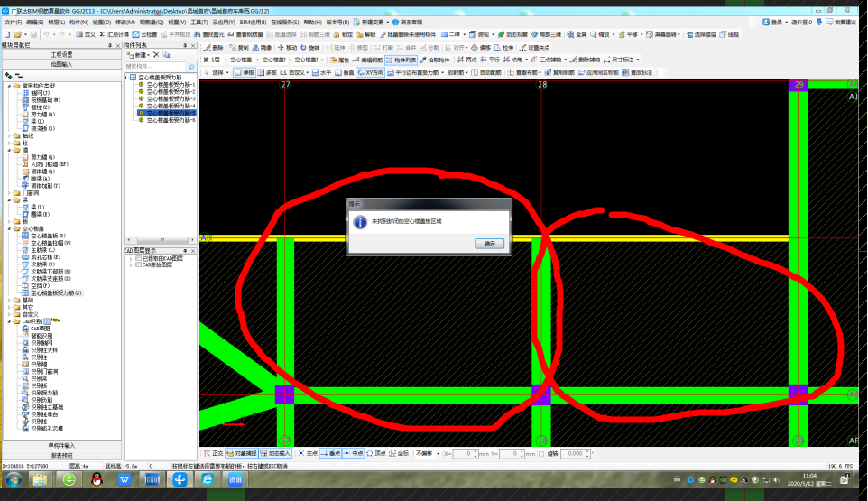Select the 移动 move tool
This screenshot has width=868, height=501.
[x=287, y=48]
